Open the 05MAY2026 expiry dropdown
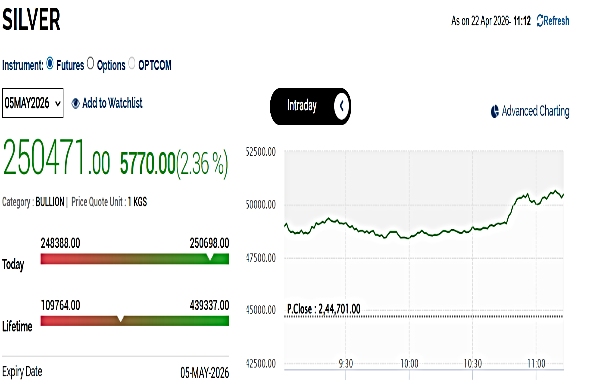 coord(33,103)
